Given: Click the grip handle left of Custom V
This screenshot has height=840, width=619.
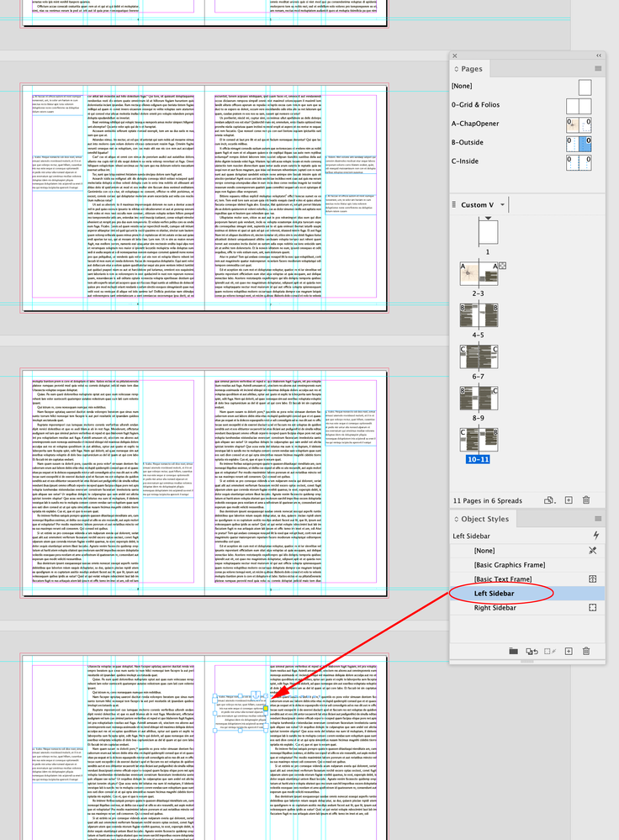Looking at the screenshot, I should [x=454, y=204].
